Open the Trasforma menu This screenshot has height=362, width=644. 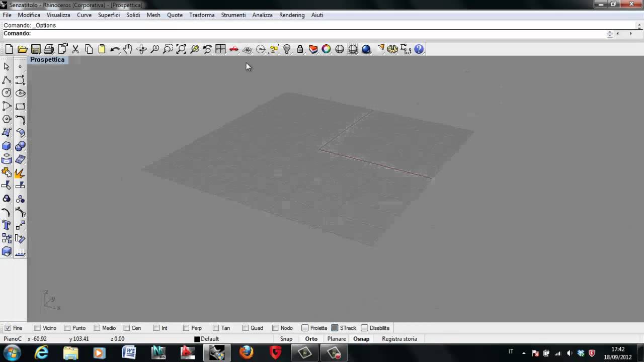pos(202,15)
